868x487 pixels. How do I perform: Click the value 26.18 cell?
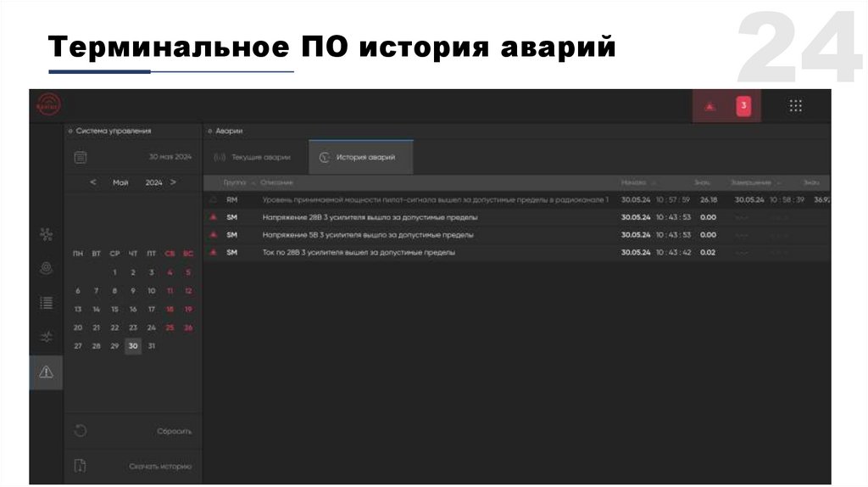[x=709, y=199]
